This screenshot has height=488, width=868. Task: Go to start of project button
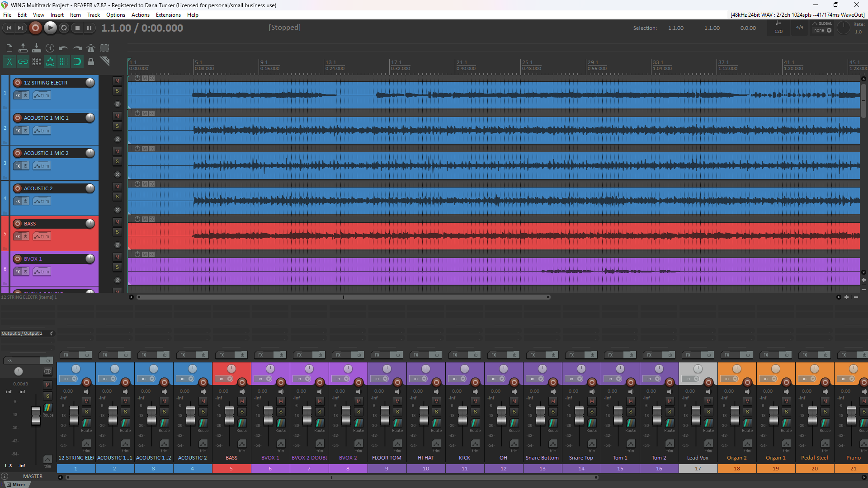[x=9, y=28]
